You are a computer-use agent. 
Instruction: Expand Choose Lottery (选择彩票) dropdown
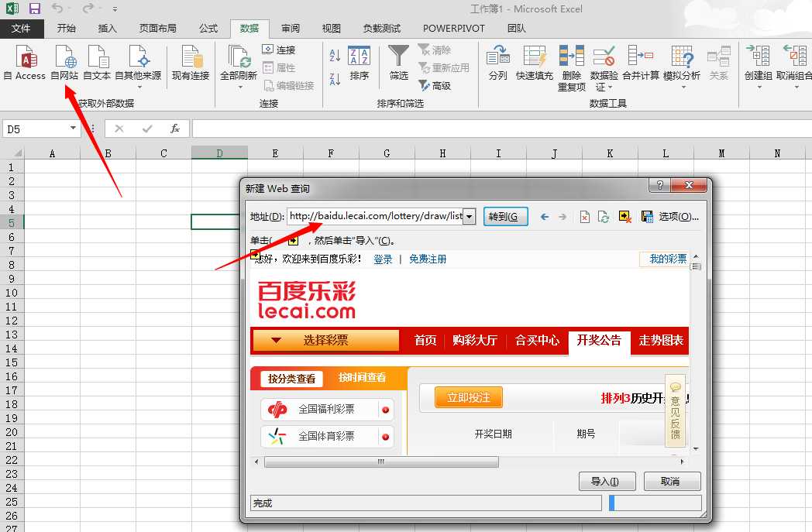pos(325,341)
